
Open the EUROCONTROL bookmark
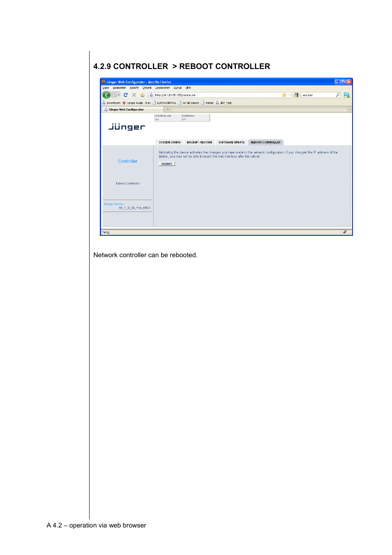point(164,103)
